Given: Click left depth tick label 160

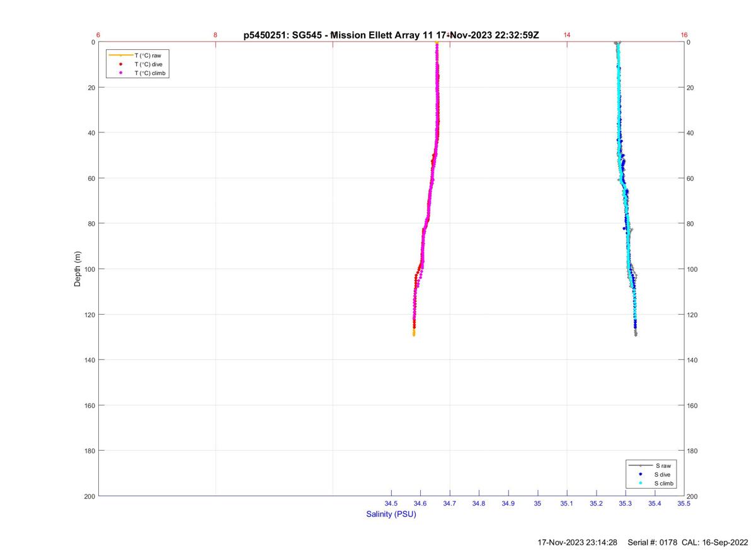Looking at the screenshot, I should tap(89, 405).
